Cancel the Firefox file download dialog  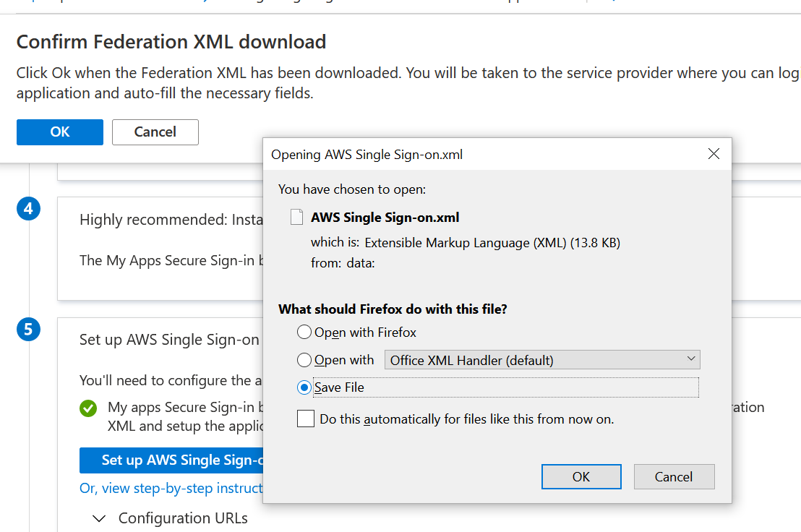point(674,477)
